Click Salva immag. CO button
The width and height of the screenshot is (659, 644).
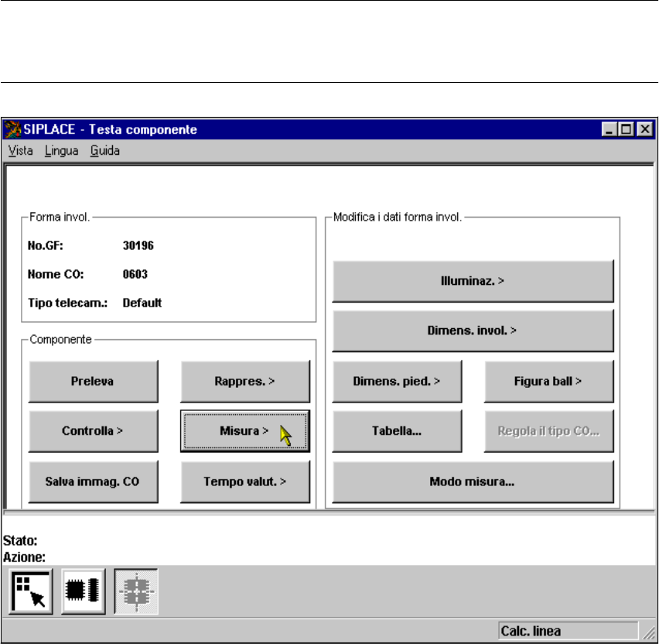(93, 481)
